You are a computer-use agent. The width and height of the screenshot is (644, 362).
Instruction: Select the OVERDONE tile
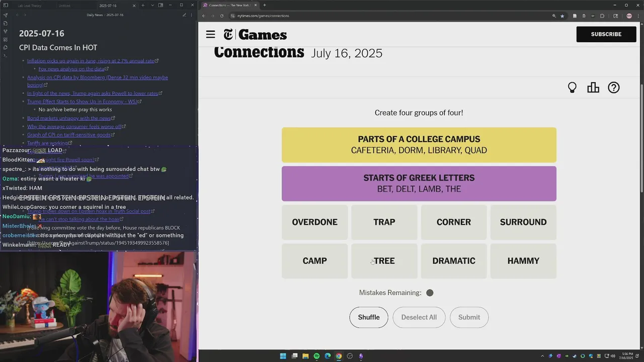315,222
